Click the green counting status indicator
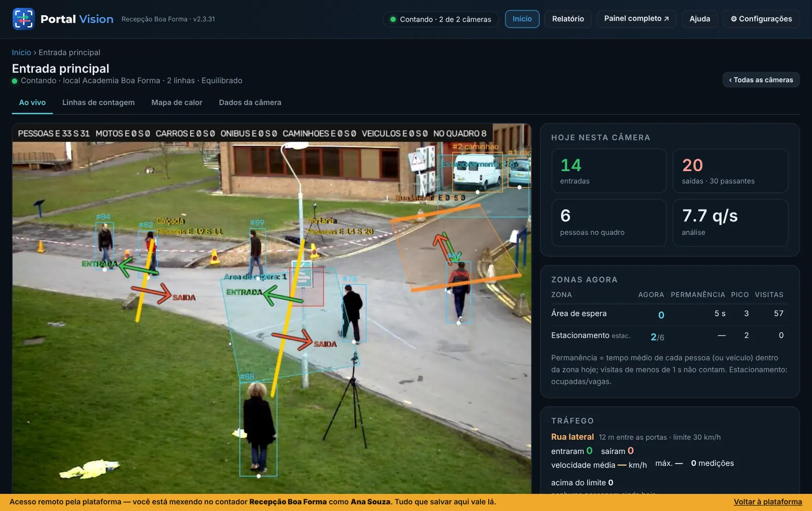 [441, 19]
